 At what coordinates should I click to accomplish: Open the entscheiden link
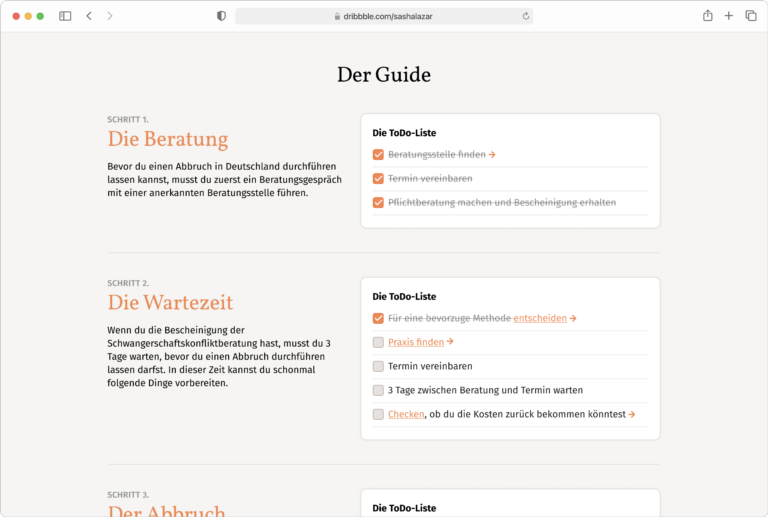click(540, 318)
